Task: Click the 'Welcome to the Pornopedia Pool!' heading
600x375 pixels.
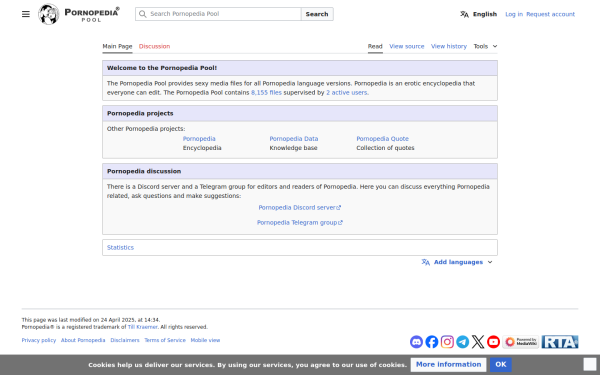Action: click(x=162, y=68)
